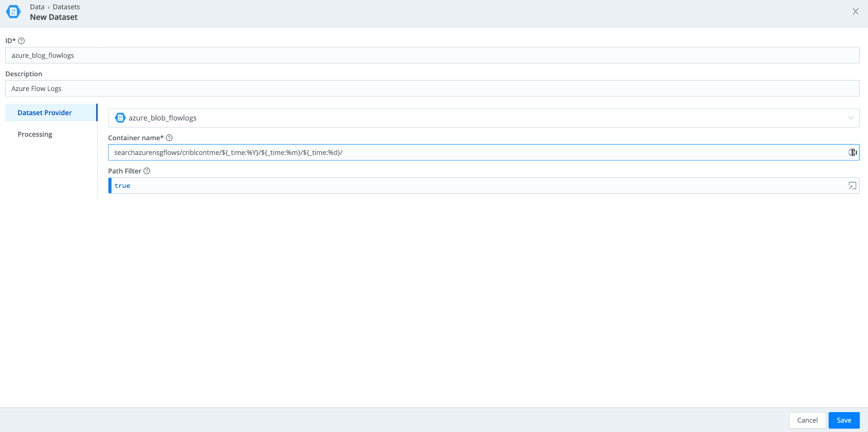Image resolution: width=868 pixels, height=432 pixels.
Task: Open the Container name help tooltip icon
Action: tap(169, 138)
